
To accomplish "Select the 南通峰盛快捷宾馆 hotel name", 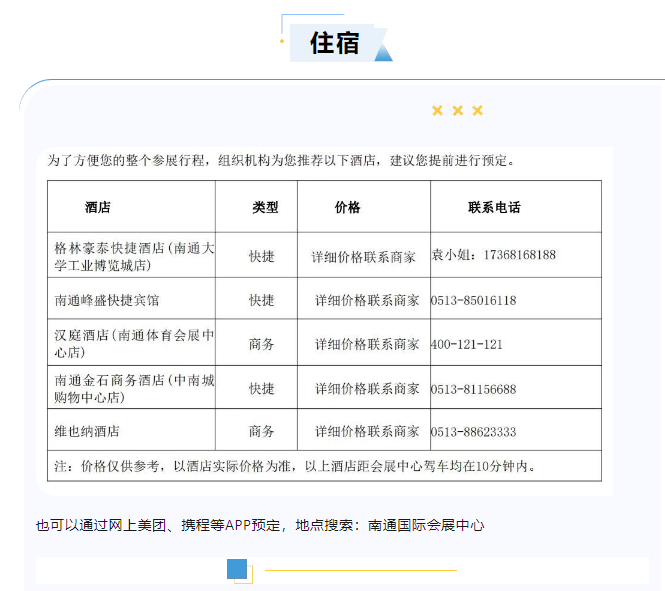I will pos(107,300).
